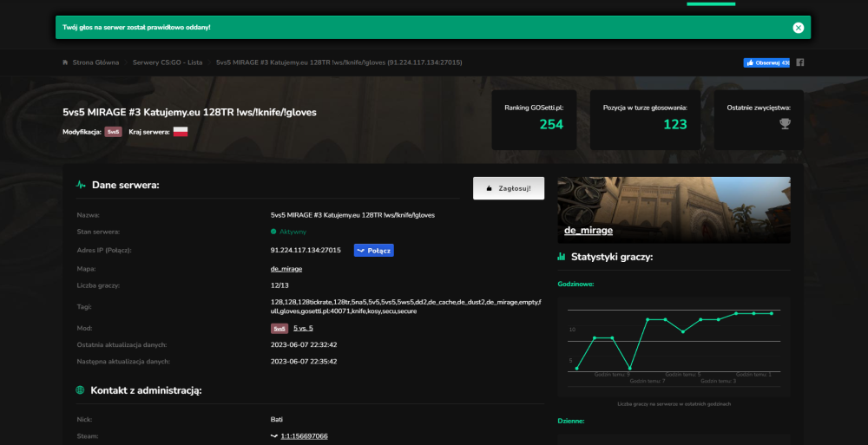Go to Serwery CS:GO - Lista breadcrumb

[x=168, y=62]
